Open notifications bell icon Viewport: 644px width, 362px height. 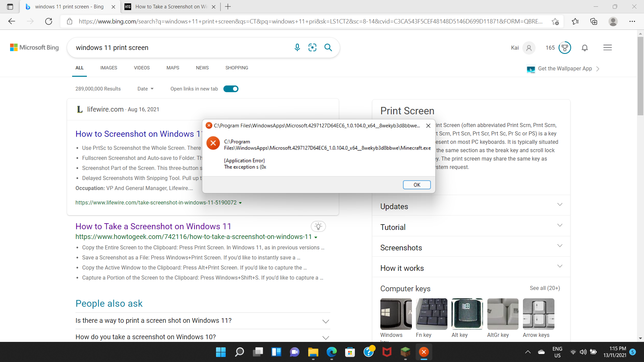point(585,48)
